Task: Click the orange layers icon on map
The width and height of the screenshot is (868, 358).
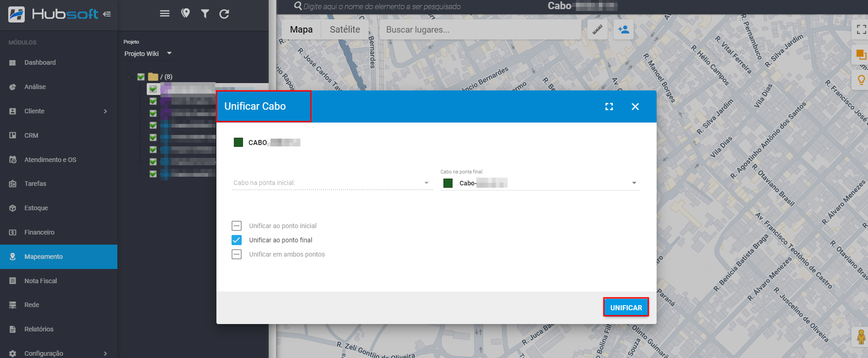Action: [x=861, y=55]
